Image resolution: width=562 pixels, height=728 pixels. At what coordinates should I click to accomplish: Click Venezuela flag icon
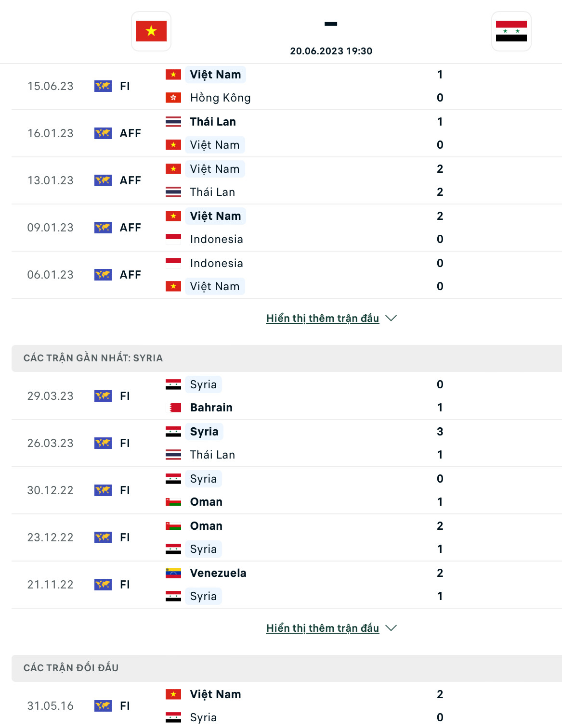(173, 573)
